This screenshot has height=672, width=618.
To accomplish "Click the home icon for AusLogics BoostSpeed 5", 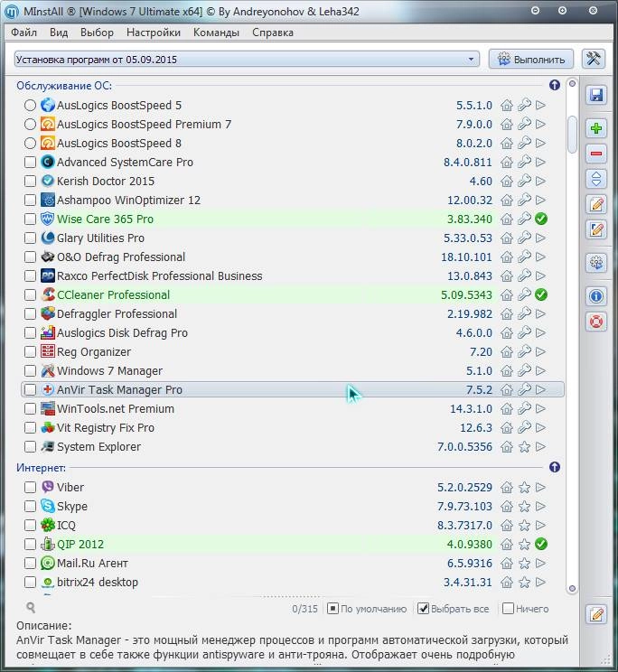I will tap(507, 105).
